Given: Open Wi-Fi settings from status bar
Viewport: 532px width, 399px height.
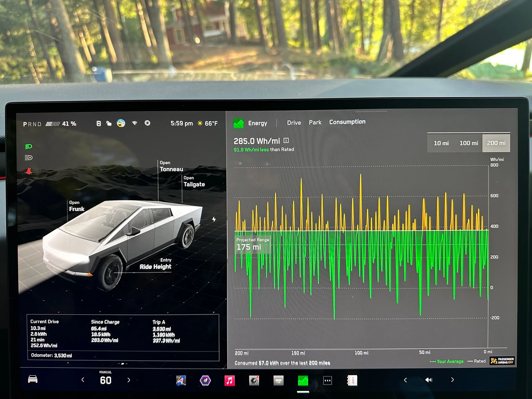Looking at the screenshot, I should pyautogui.click(x=134, y=123).
